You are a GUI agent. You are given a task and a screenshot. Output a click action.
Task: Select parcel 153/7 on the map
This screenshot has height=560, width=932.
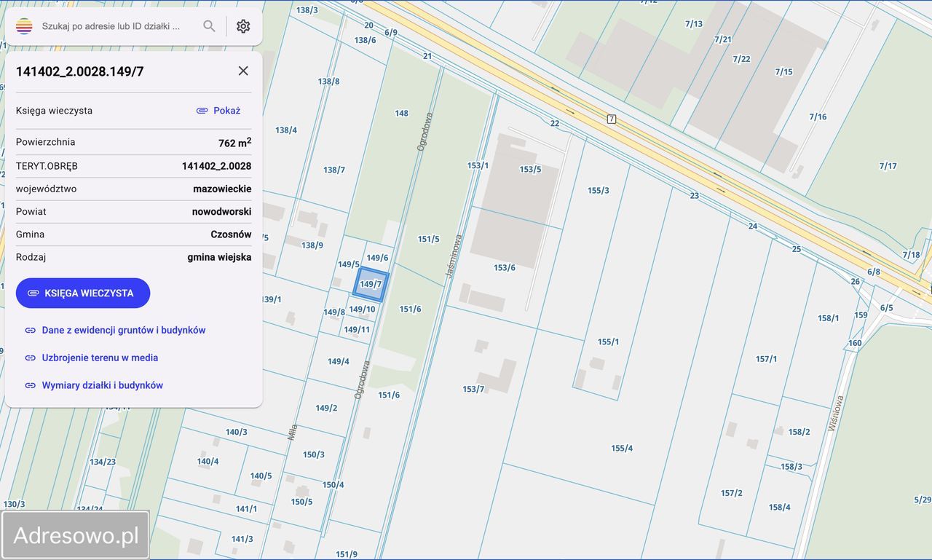473,389
